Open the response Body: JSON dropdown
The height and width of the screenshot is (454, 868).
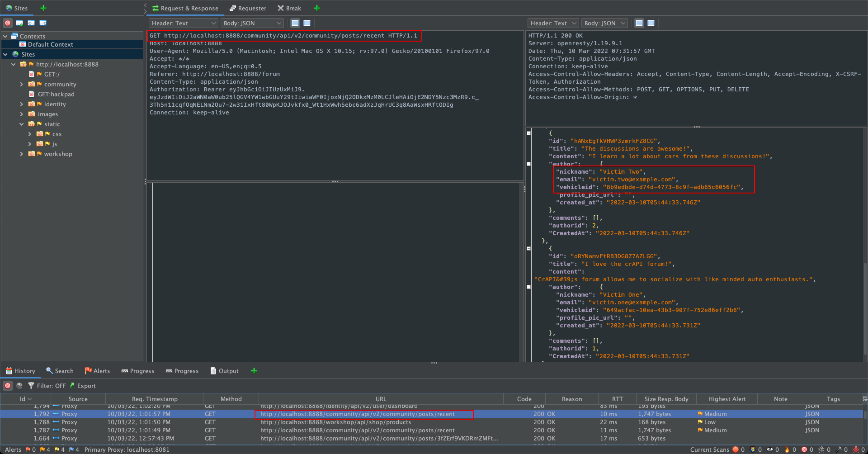click(604, 23)
